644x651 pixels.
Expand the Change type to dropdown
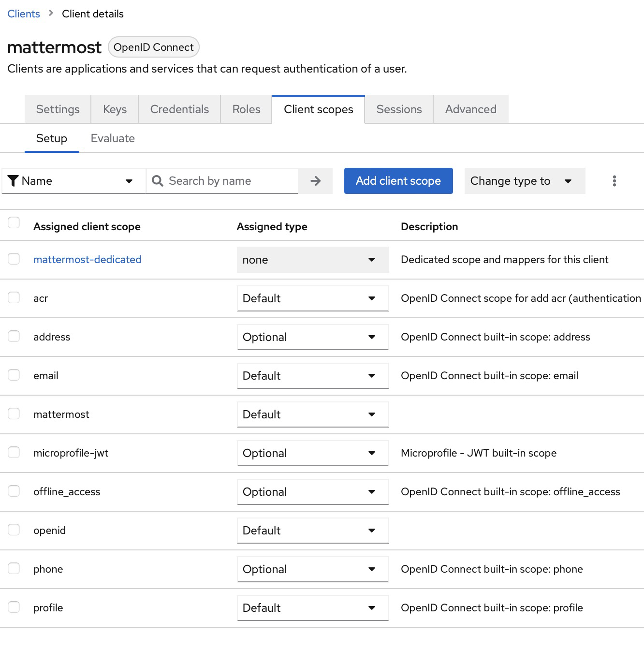pos(525,181)
